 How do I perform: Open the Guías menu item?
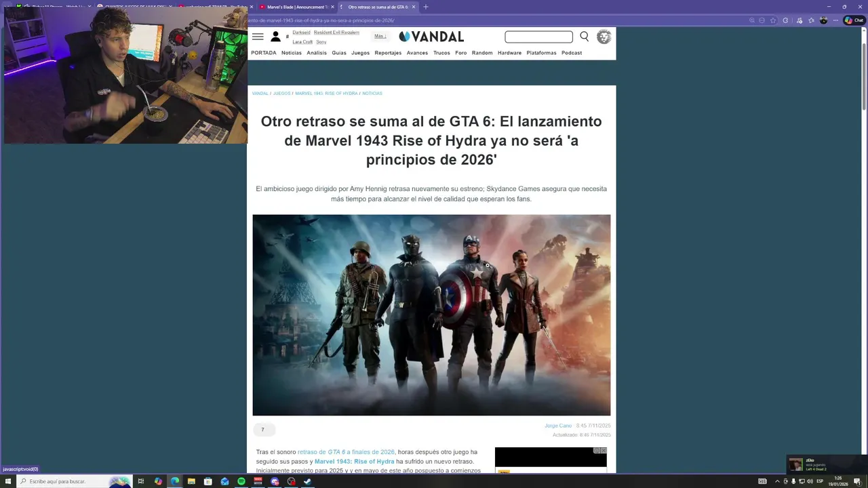tap(339, 53)
